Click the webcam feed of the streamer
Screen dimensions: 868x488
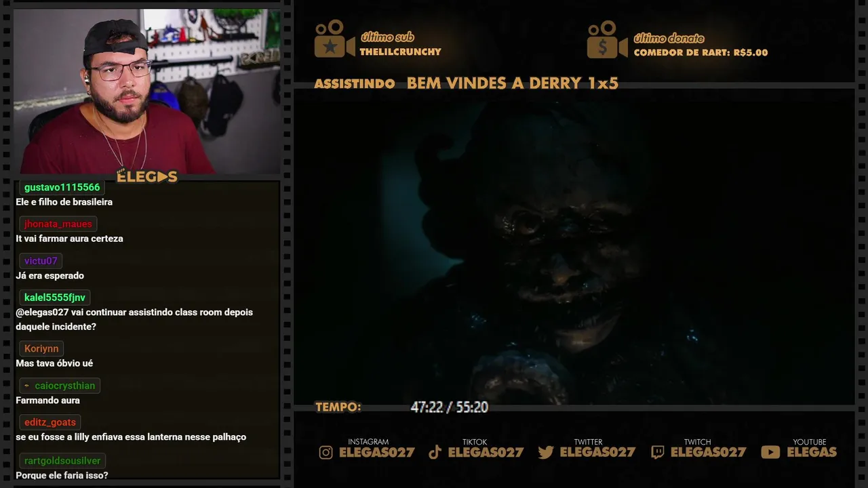146,91
